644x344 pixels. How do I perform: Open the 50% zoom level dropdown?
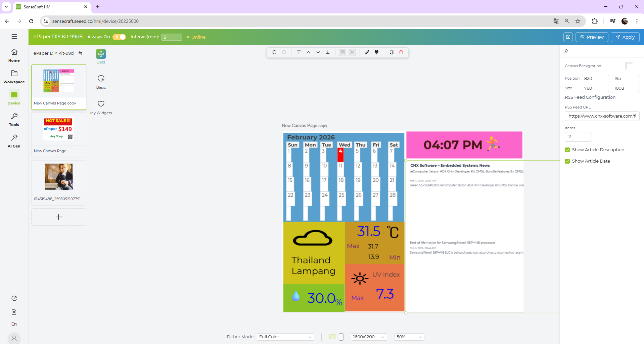tap(409, 337)
